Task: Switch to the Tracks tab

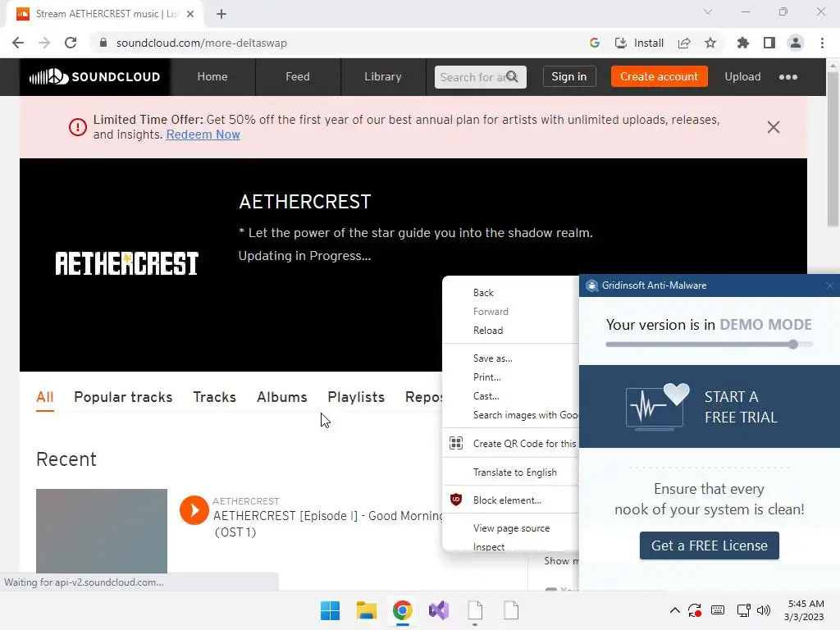Action: (214, 397)
